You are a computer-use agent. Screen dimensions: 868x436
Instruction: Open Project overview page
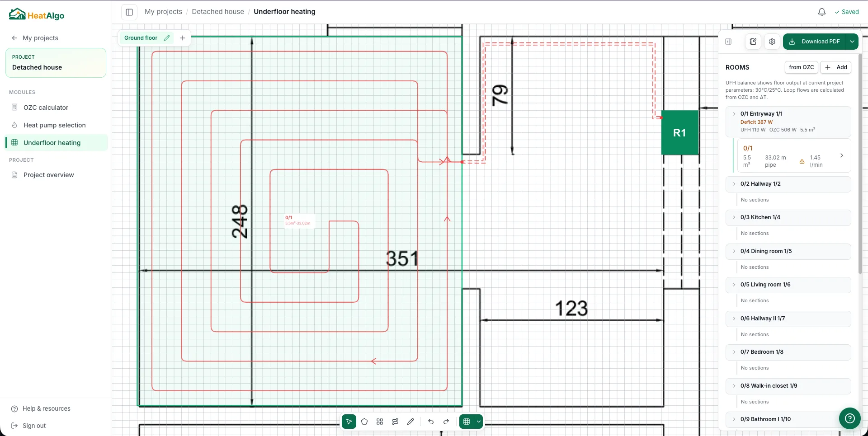pos(57,175)
